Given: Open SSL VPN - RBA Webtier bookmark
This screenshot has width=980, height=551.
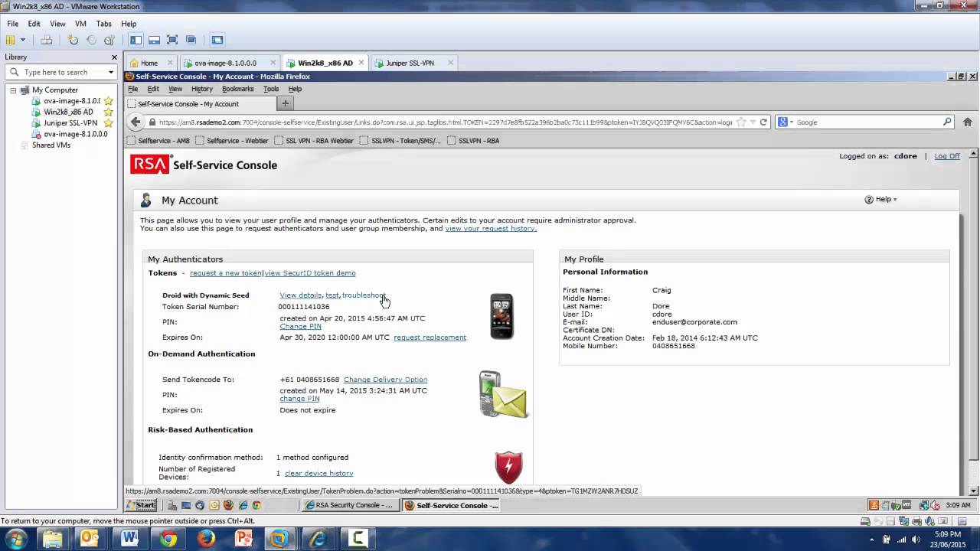Looking at the screenshot, I should coord(313,141).
